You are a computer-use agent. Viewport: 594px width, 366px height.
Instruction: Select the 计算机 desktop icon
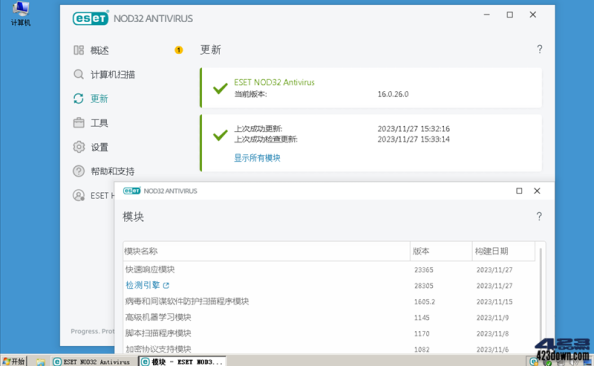(x=20, y=14)
